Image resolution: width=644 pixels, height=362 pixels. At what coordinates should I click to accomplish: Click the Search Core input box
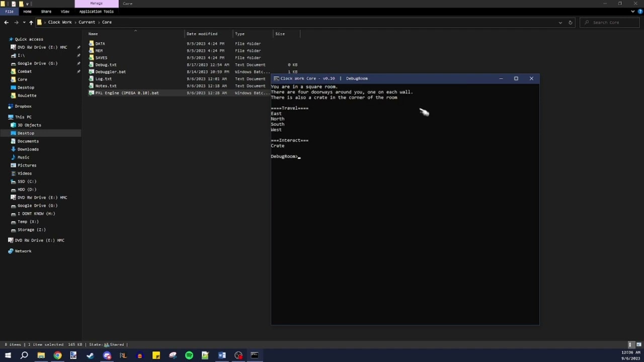pyautogui.click(x=610, y=22)
